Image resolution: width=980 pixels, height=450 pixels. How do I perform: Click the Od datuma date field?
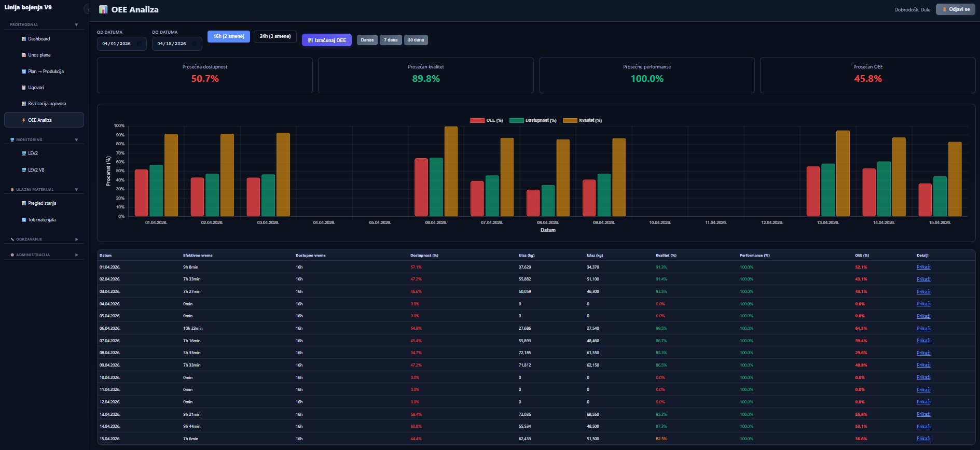coord(121,44)
